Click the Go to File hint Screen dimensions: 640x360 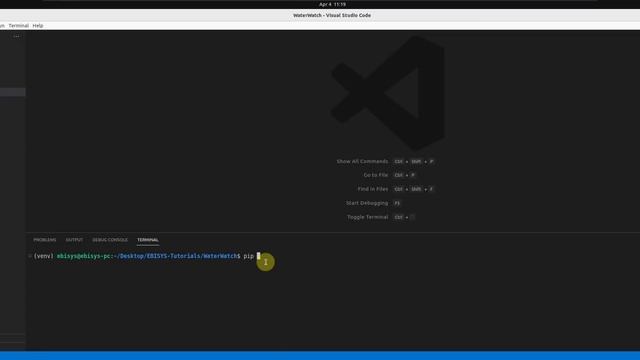coord(376,175)
